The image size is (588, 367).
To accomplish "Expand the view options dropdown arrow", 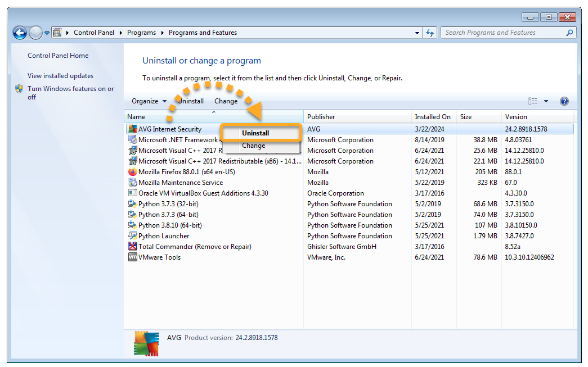I will pos(546,101).
